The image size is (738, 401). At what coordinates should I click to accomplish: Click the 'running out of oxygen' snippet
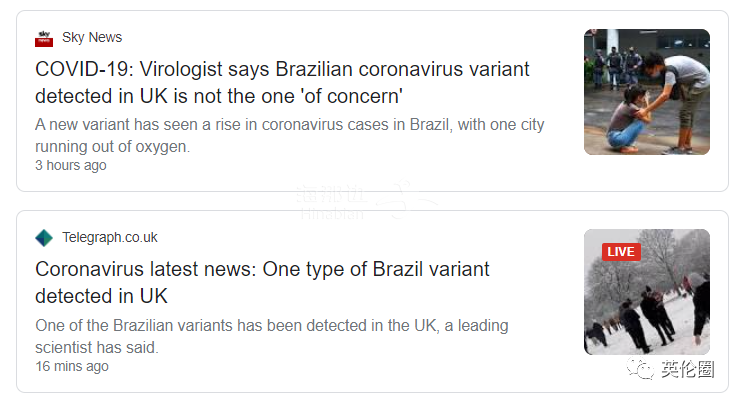[112, 146]
